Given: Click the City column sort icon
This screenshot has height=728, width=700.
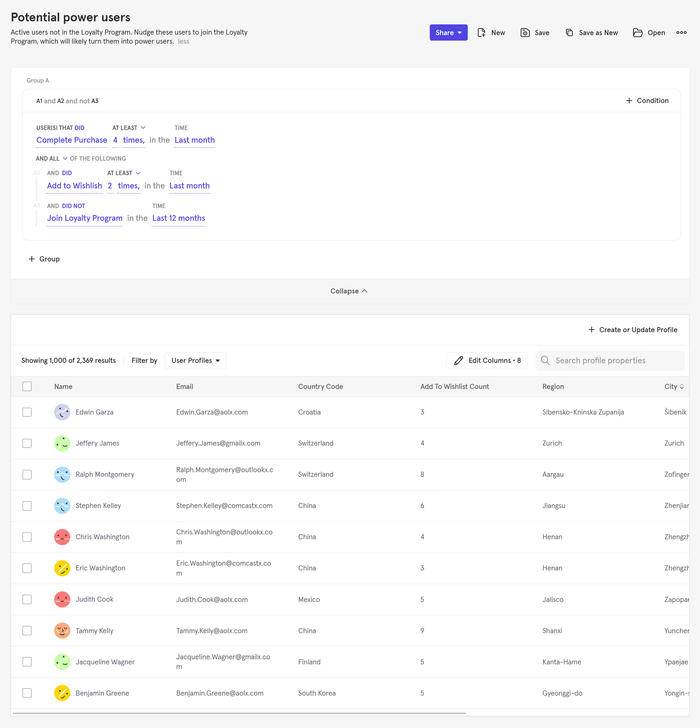Looking at the screenshot, I should point(682,387).
